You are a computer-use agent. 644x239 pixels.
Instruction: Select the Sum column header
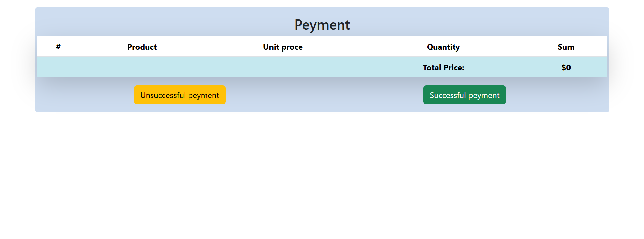(566, 47)
